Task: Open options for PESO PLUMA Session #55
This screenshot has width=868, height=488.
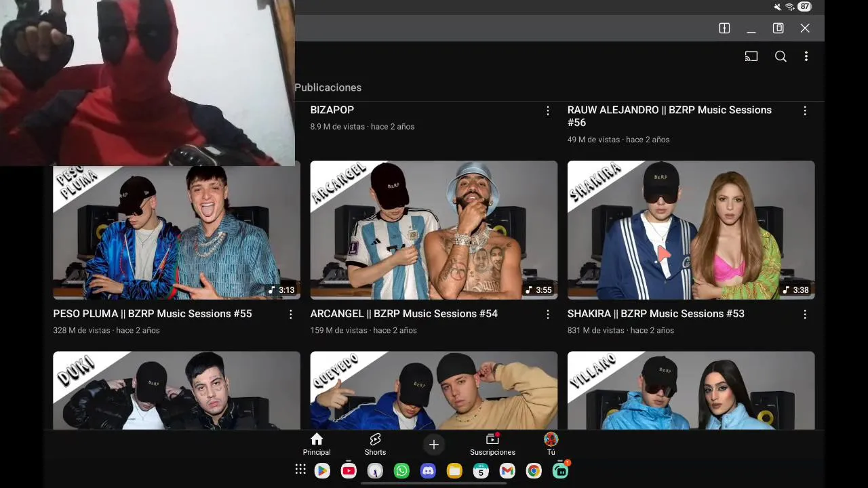Action: pyautogui.click(x=290, y=314)
